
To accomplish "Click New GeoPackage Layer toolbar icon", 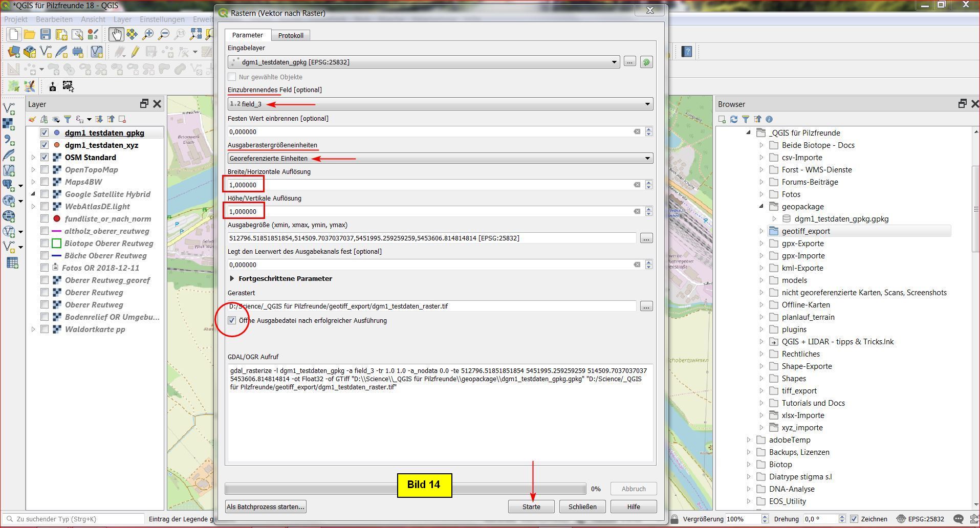I will [30, 52].
